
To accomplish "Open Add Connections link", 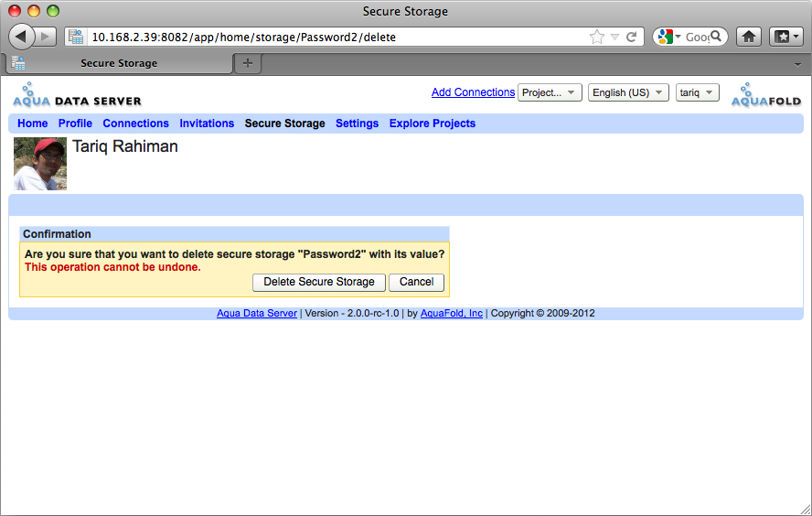I will [473, 92].
